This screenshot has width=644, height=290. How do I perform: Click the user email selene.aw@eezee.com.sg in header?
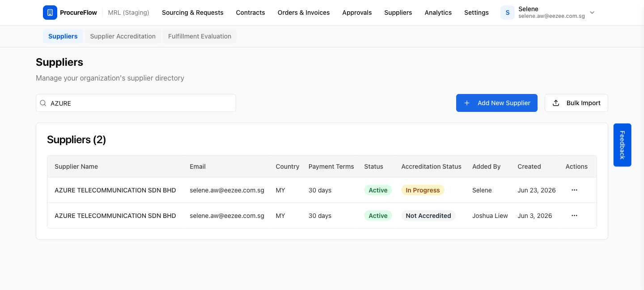click(552, 16)
